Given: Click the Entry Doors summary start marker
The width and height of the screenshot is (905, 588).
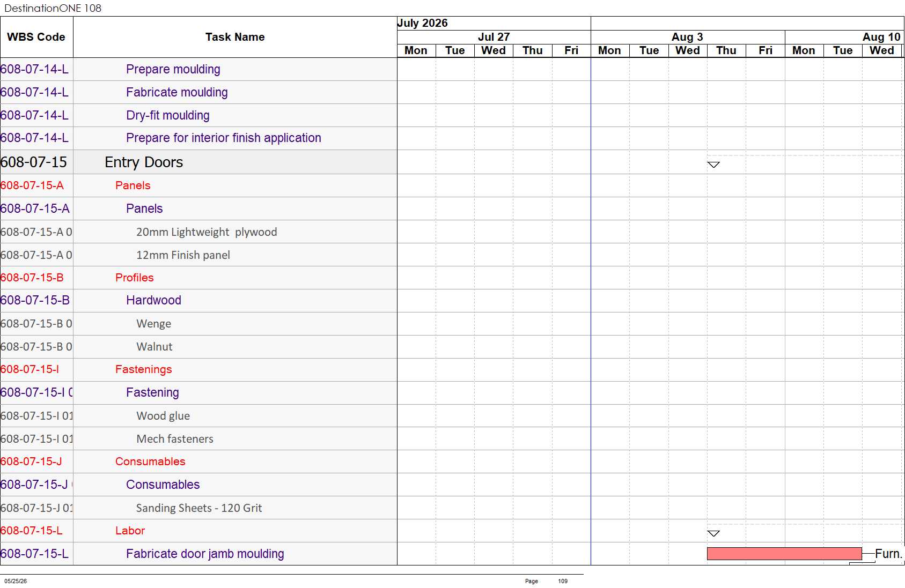Looking at the screenshot, I should (713, 165).
